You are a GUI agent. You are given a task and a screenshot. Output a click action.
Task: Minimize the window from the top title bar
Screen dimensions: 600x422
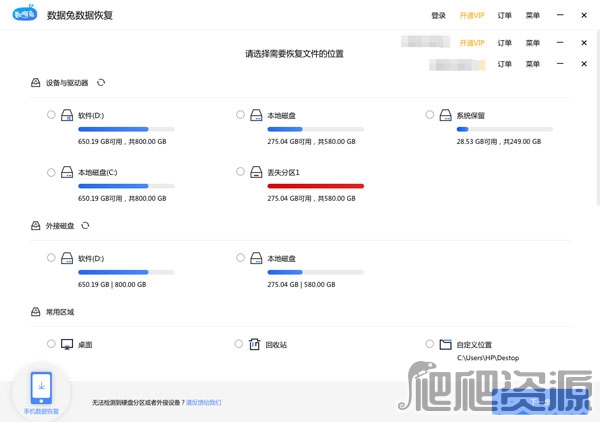560,15
